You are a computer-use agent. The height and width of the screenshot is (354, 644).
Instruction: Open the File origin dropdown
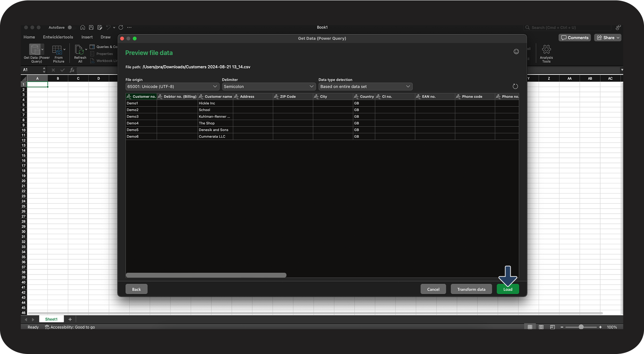coord(172,86)
